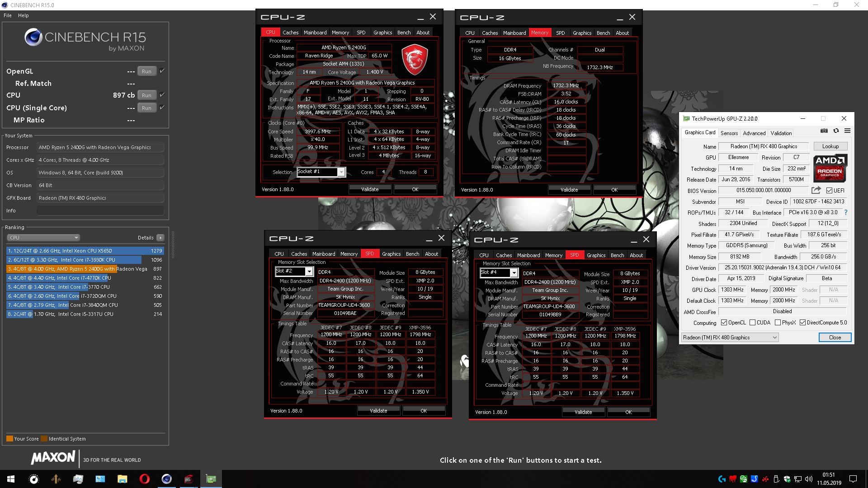This screenshot has width=868, height=488.
Task: Click the GPU-Z refresh icon
Action: tap(836, 131)
